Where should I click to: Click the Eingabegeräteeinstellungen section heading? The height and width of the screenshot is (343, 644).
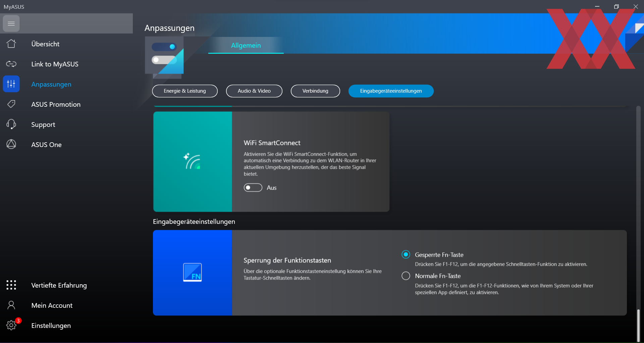click(x=194, y=222)
